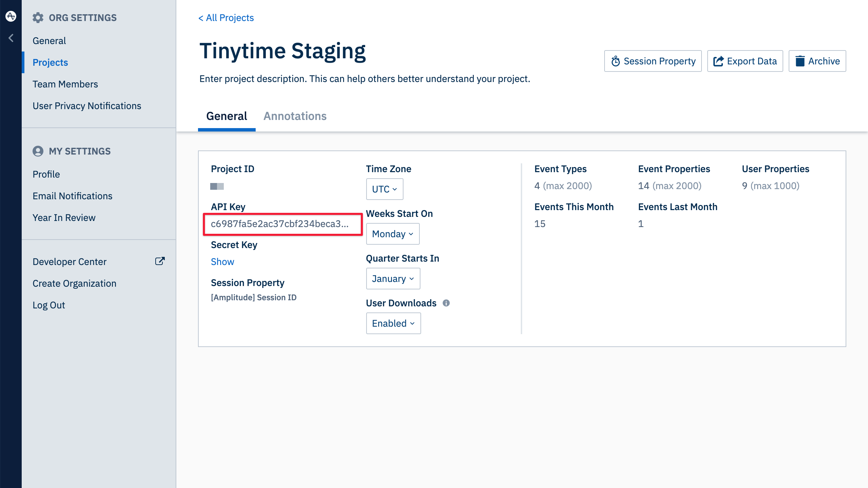
Task: Switch to the General tab
Action: (226, 116)
